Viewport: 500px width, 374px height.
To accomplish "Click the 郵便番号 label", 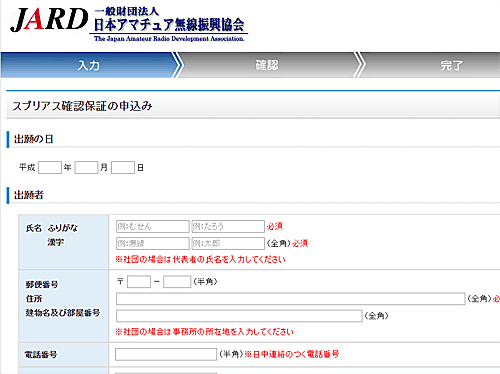I will tap(42, 284).
